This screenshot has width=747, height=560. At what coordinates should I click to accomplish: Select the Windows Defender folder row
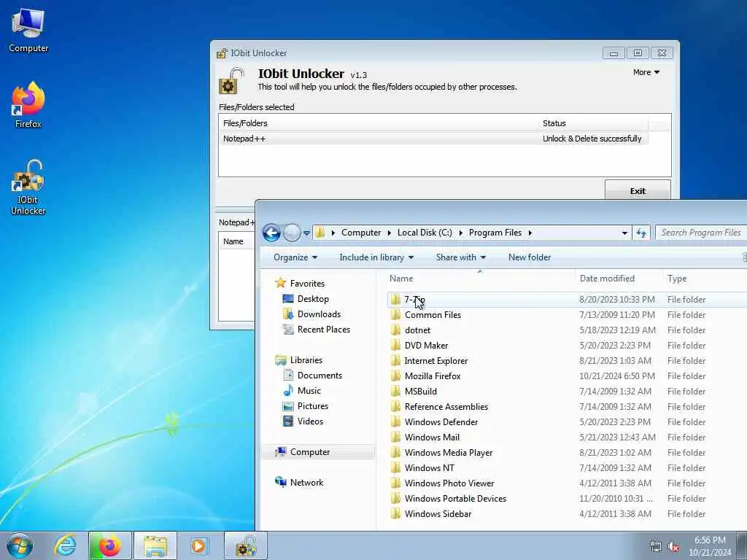[x=567, y=422]
